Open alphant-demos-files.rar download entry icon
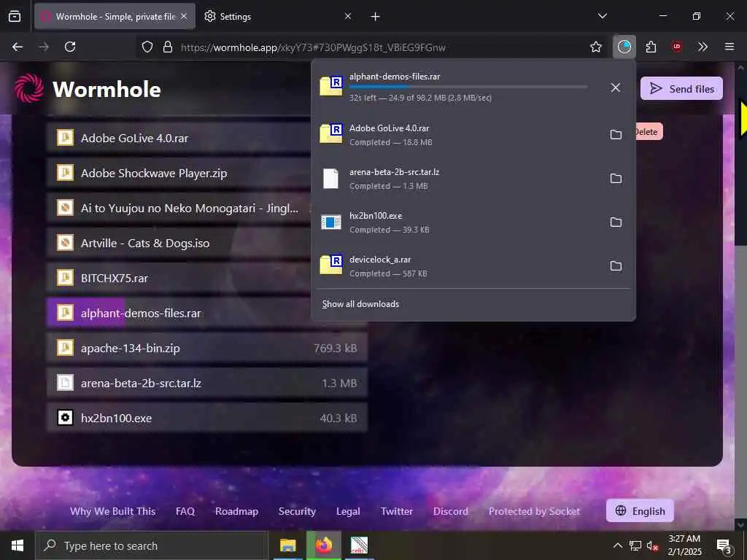 point(331,86)
